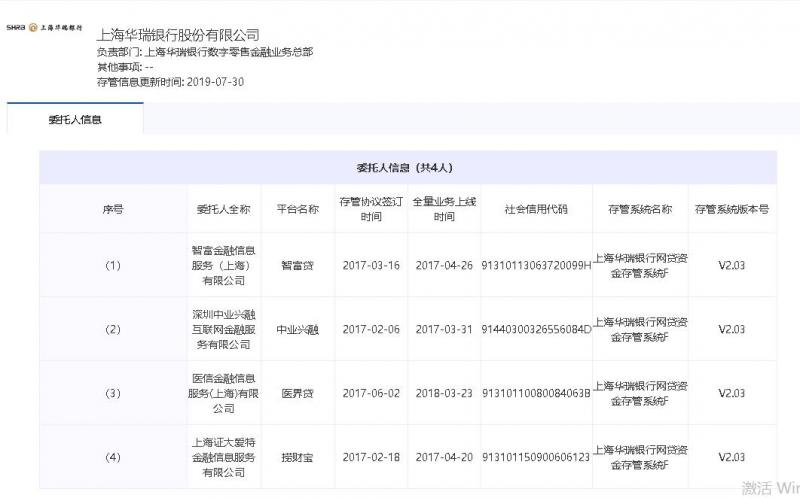Click the 医界贷 platform name
Image resolution: width=800 pixels, height=498 pixels.
[x=297, y=393]
